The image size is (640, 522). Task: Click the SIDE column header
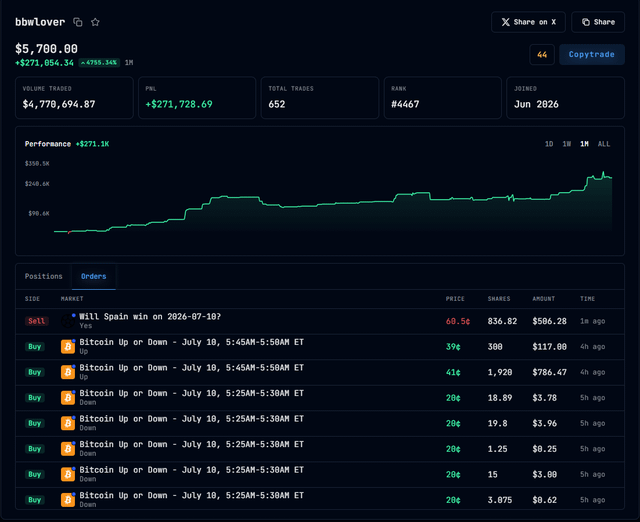(x=32, y=299)
